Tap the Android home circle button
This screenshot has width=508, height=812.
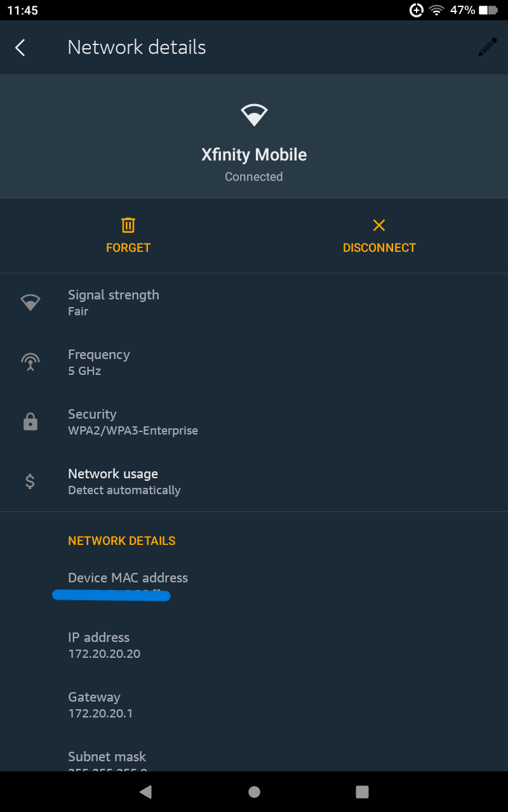tap(254, 792)
